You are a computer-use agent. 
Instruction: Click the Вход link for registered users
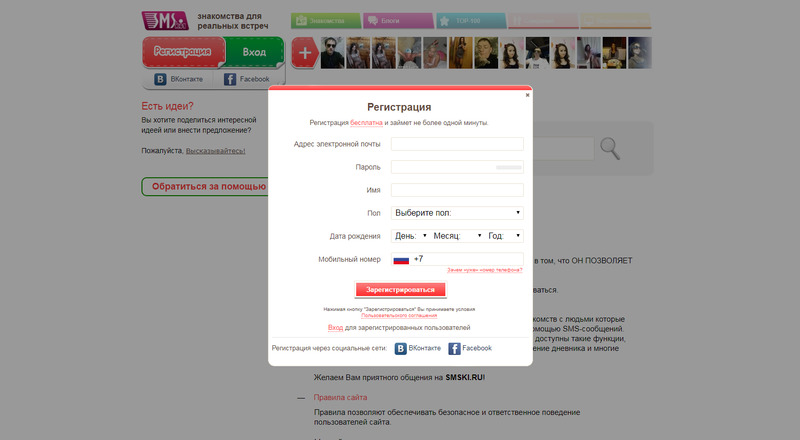[x=335, y=328]
